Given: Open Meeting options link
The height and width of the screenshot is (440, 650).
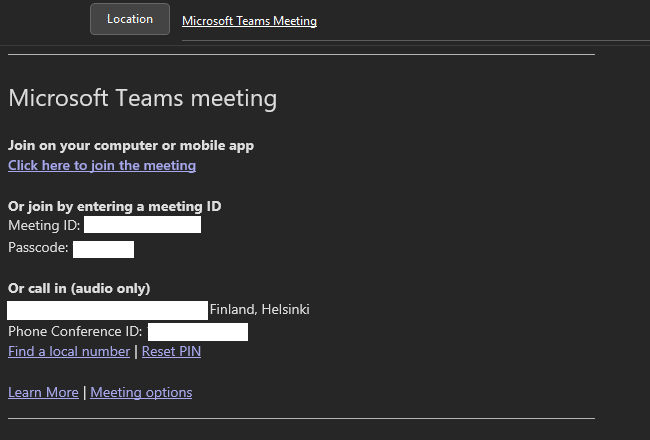Looking at the screenshot, I should pos(141,392).
